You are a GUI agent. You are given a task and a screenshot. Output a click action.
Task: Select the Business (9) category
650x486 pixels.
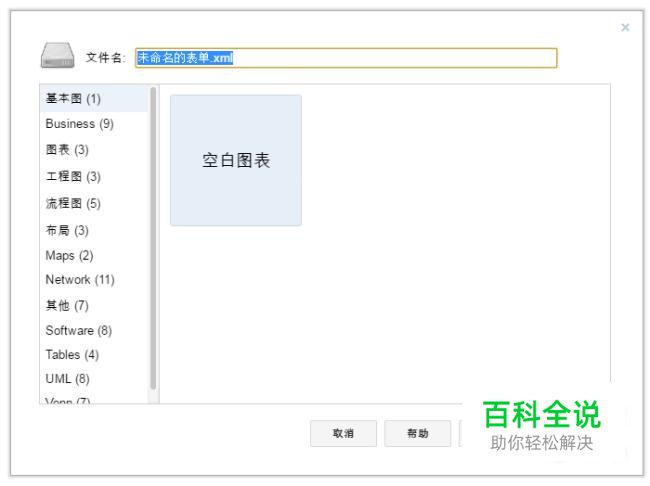(94, 124)
